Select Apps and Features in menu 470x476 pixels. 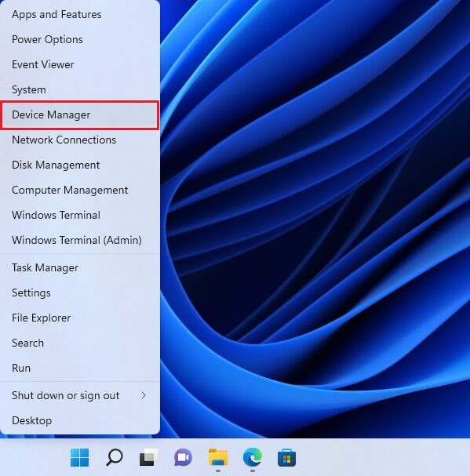click(79, 14)
